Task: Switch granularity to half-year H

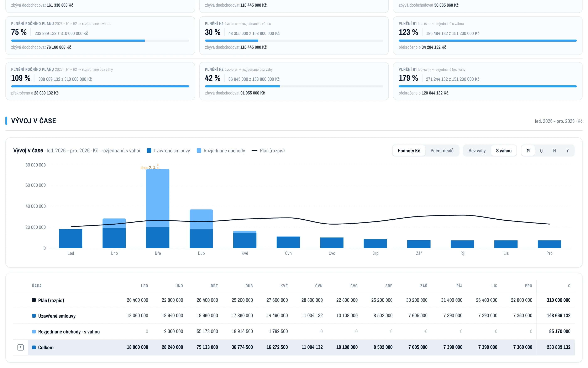Action: click(555, 151)
